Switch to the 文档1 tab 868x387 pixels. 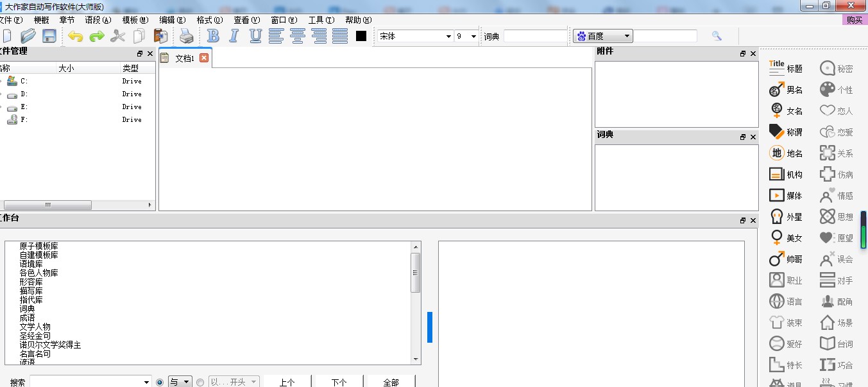pos(184,58)
